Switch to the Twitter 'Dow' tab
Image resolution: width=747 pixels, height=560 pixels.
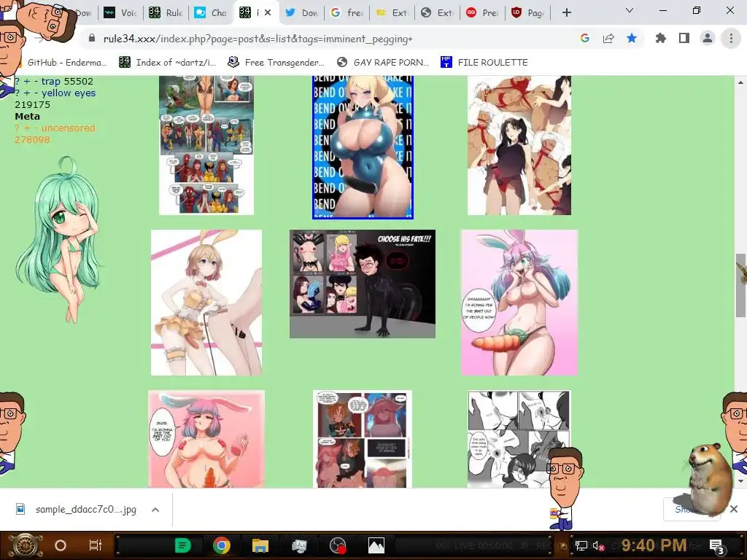pos(302,13)
